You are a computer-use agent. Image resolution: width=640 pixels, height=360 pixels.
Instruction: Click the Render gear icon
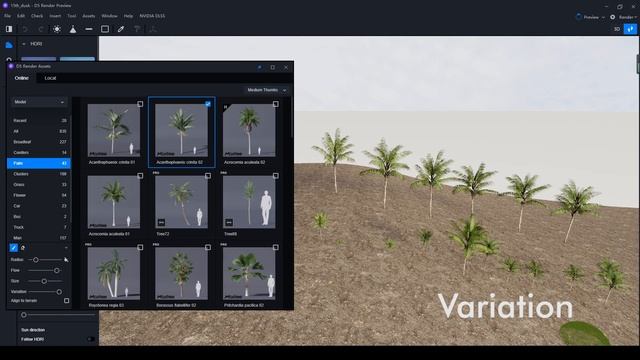613,17
